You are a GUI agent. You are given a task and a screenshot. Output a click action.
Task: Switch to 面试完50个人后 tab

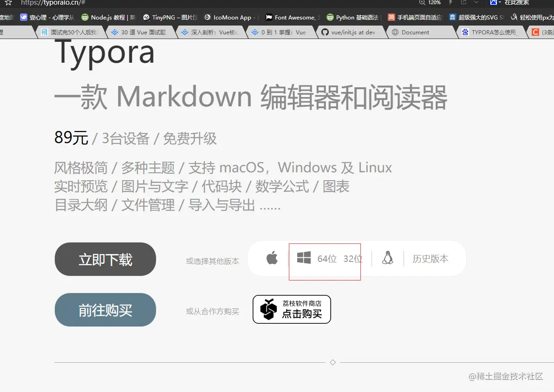click(70, 32)
